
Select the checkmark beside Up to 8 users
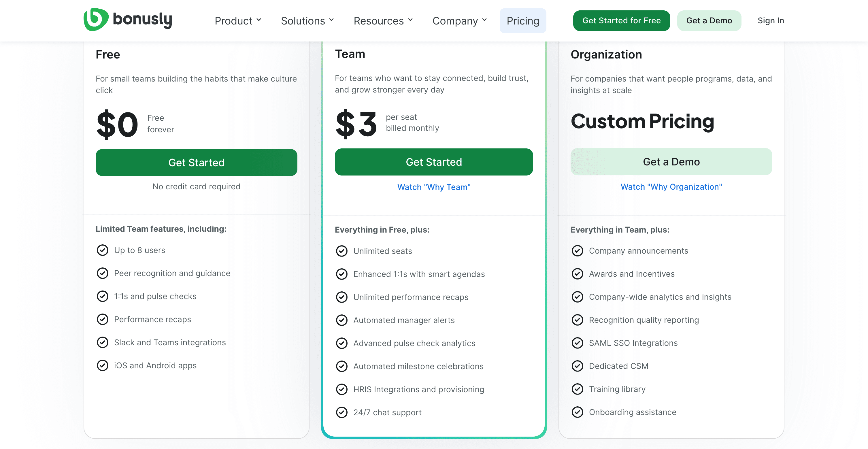102,250
